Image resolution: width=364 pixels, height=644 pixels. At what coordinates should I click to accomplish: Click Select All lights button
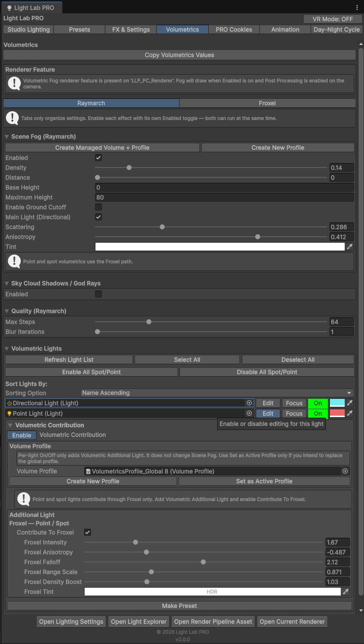[x=187, y=360]
